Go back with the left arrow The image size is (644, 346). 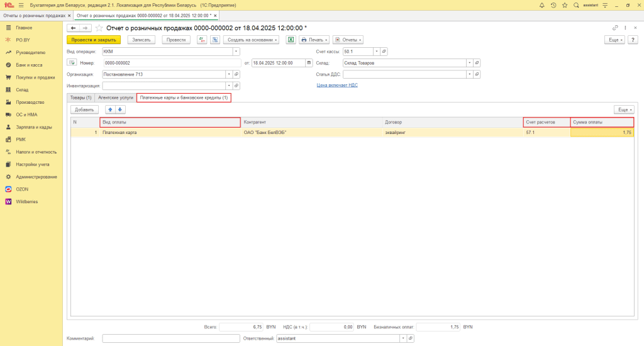click(73, 28)
